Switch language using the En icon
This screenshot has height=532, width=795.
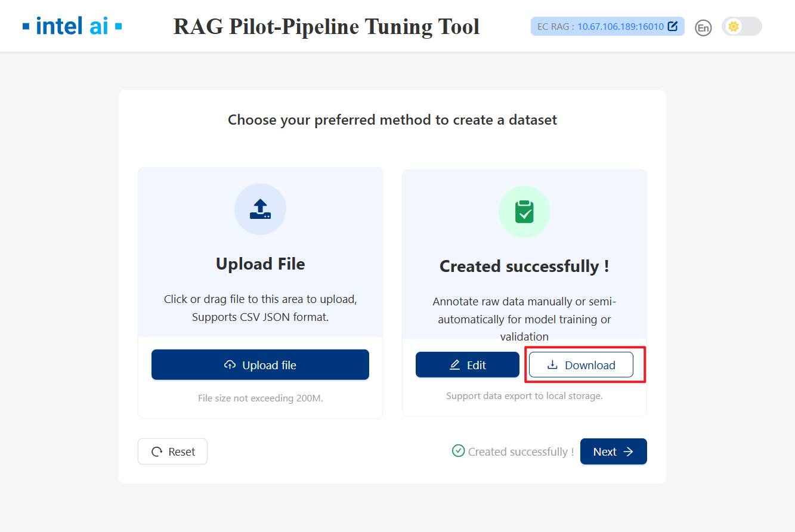click(703, 27)
